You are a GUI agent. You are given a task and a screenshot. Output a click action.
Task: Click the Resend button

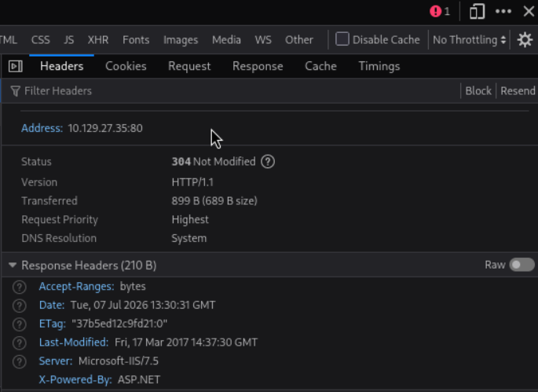[518, 91]
